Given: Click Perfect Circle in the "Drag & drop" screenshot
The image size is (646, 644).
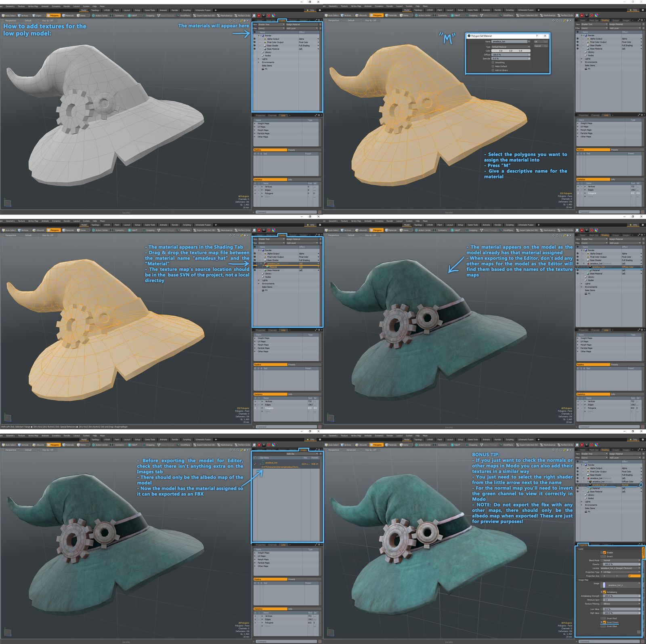Looking at the screenshot, I should click(242, 230).
